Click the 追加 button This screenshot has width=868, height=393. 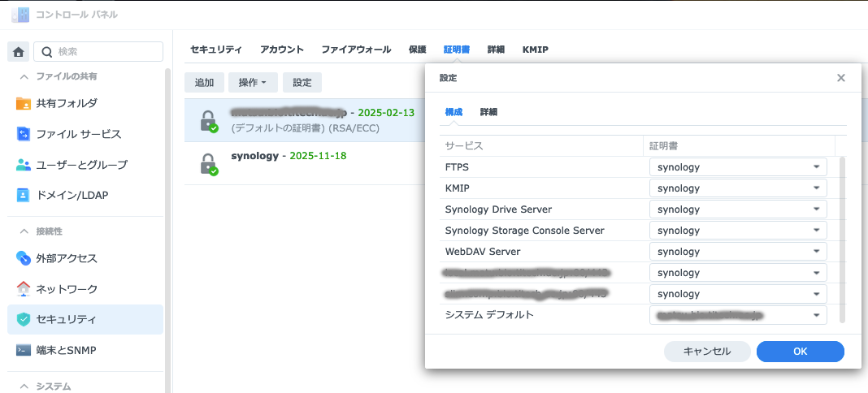pyautogui.click(x=204, y=82)
